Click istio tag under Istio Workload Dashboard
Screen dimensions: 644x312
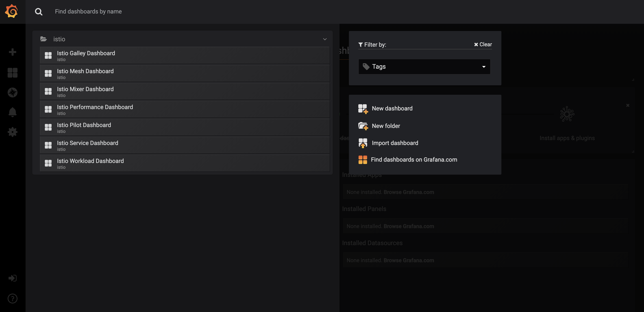point(61,167)
